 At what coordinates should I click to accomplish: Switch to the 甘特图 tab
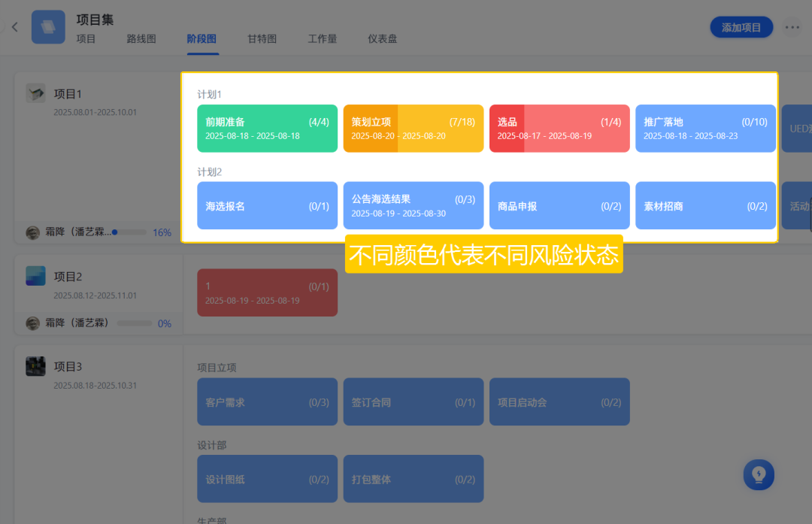coord(262,39)
